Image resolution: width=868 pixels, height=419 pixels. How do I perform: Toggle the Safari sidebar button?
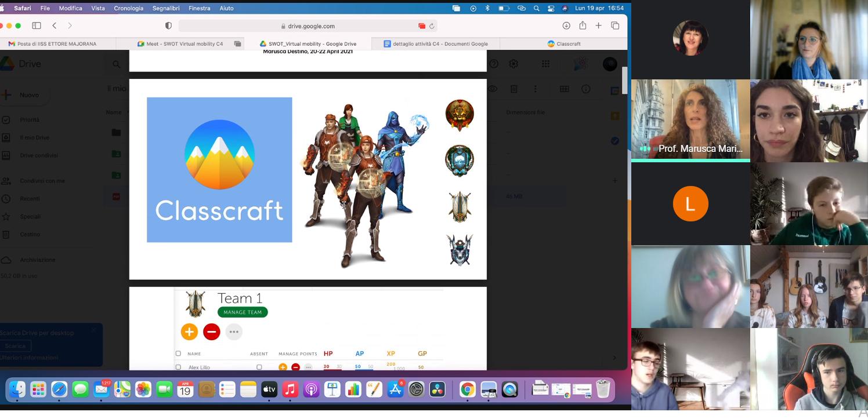pyautogui.click(x=37, y=25)
